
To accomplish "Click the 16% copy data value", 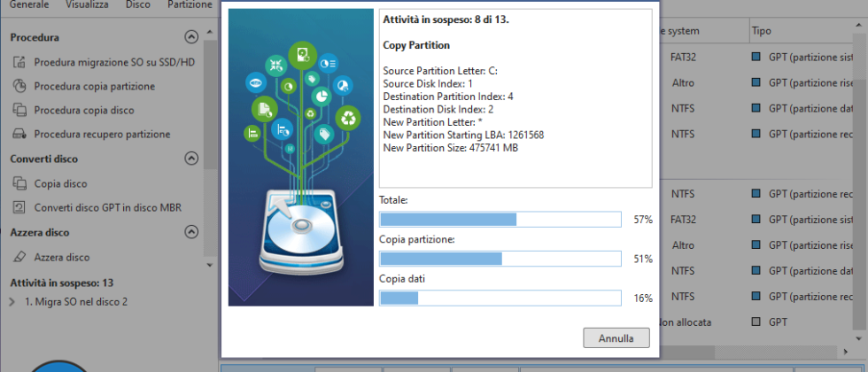I will pyautogui.click(x=643, y=298).
